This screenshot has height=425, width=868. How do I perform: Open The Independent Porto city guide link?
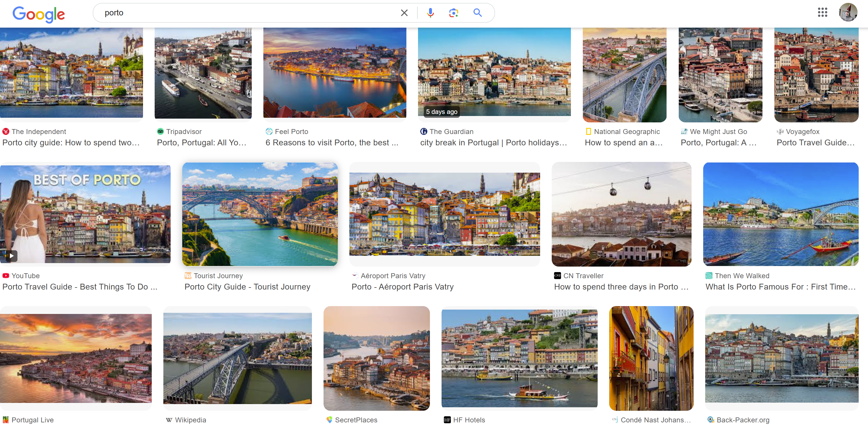(71, 142)
